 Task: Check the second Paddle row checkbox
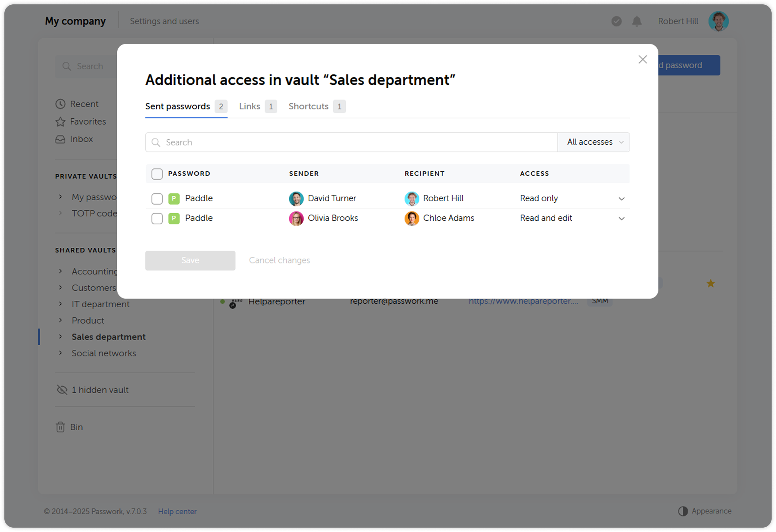[x=157, y=218]
